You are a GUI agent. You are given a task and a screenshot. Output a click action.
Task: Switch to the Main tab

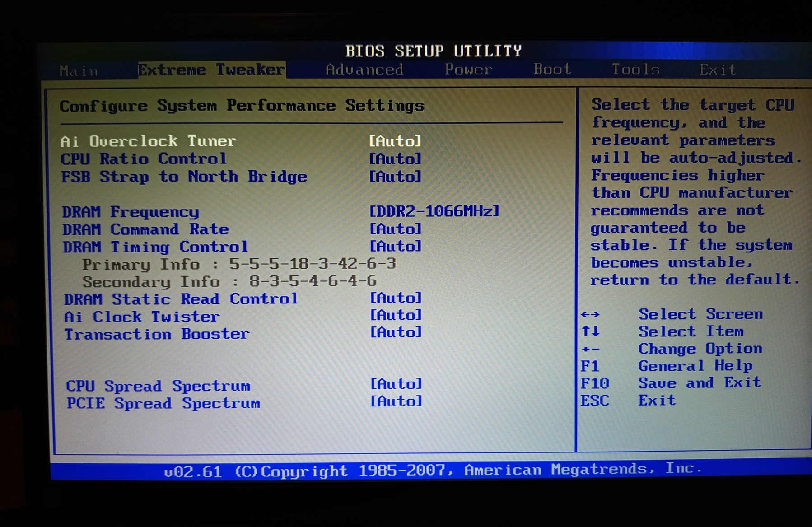79,71
